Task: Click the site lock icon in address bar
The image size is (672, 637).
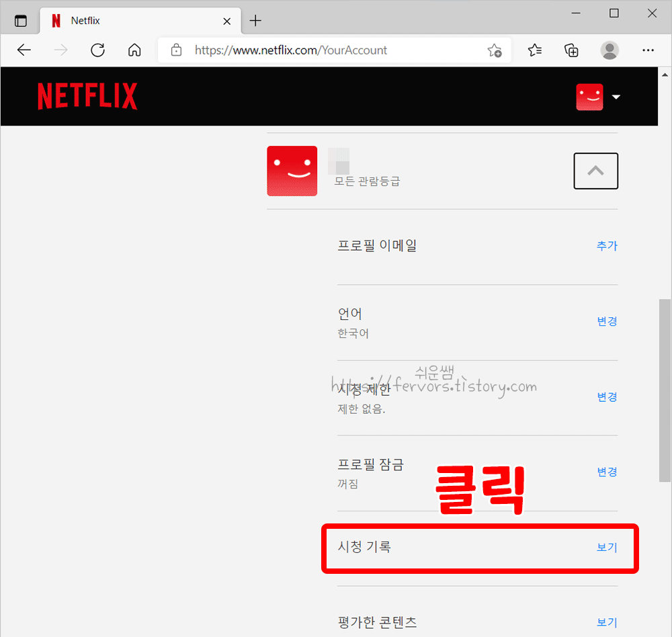Action: point(176,50)
